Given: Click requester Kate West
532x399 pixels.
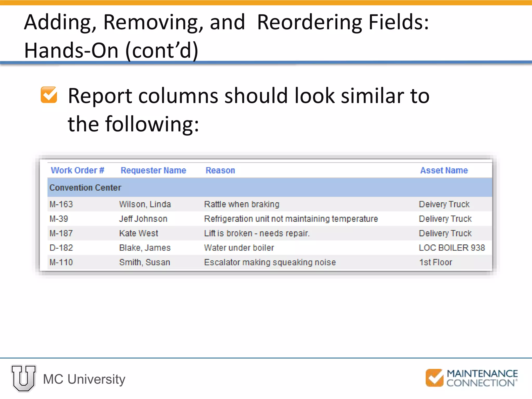Looking at the screenshot, I should 139,233.
